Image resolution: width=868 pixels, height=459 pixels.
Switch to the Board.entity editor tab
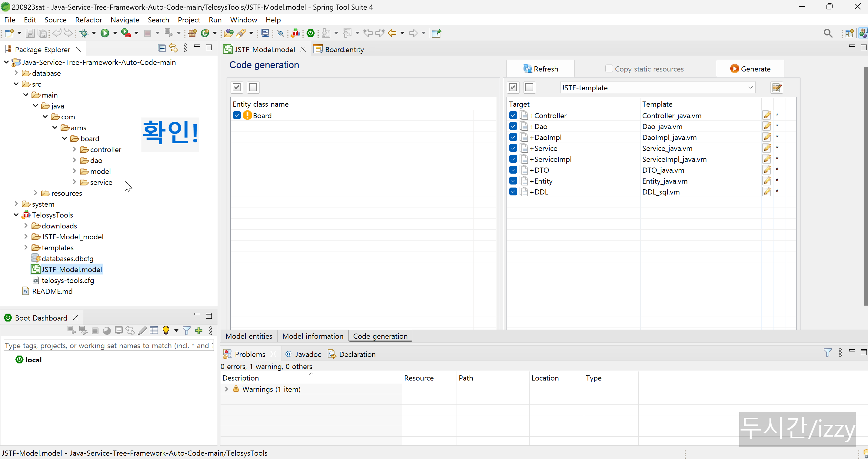pos(339,50)
